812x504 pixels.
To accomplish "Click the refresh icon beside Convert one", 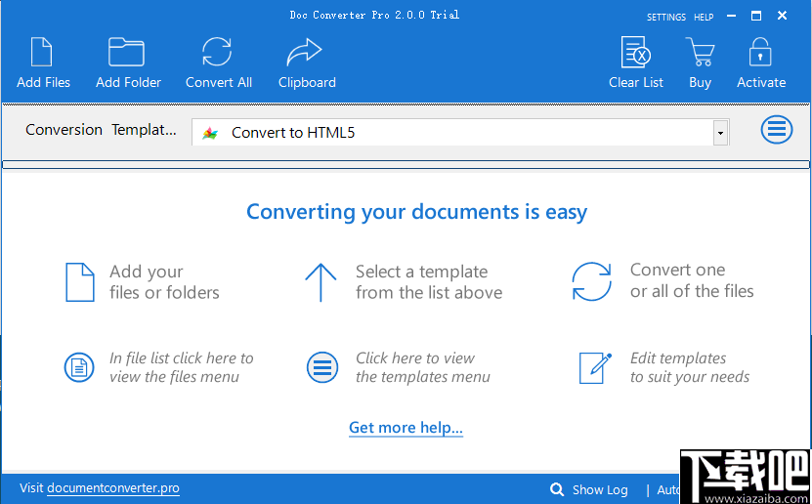I will click(x=591, y=281).
